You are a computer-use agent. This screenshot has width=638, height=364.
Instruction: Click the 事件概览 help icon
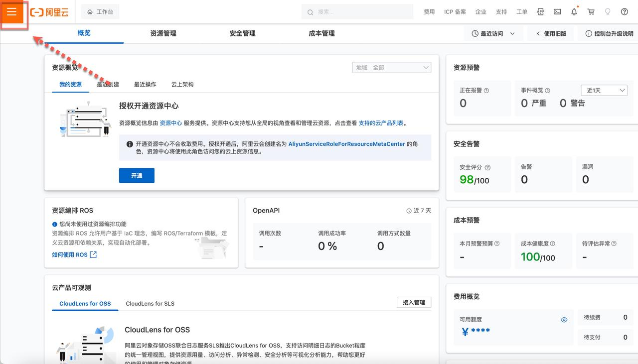(x=548, y=91)
